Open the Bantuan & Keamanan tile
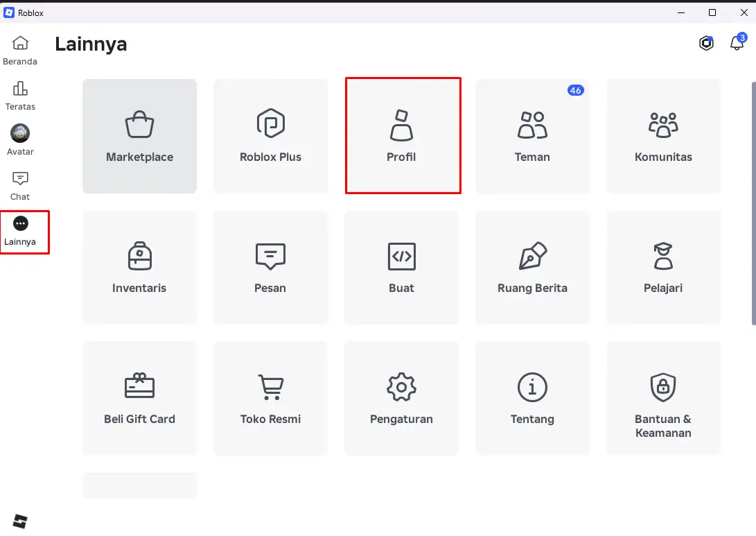Viewport: 756px width, 536px height. (x=663, y=399)
